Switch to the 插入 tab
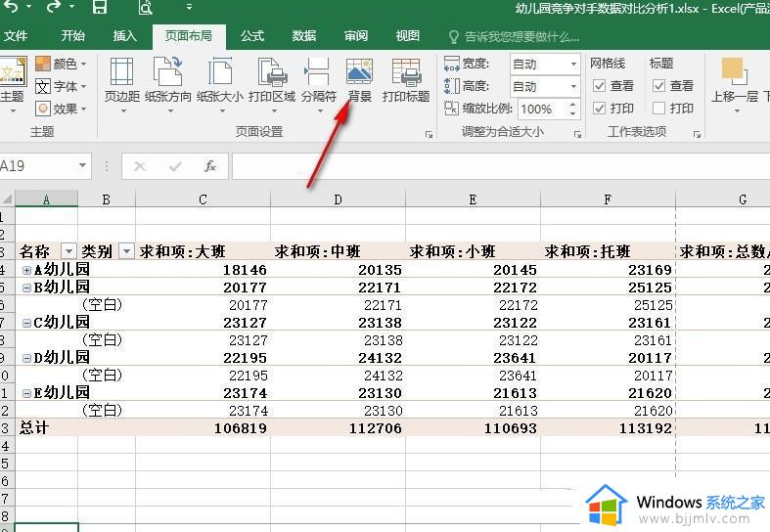 [124, 36]
